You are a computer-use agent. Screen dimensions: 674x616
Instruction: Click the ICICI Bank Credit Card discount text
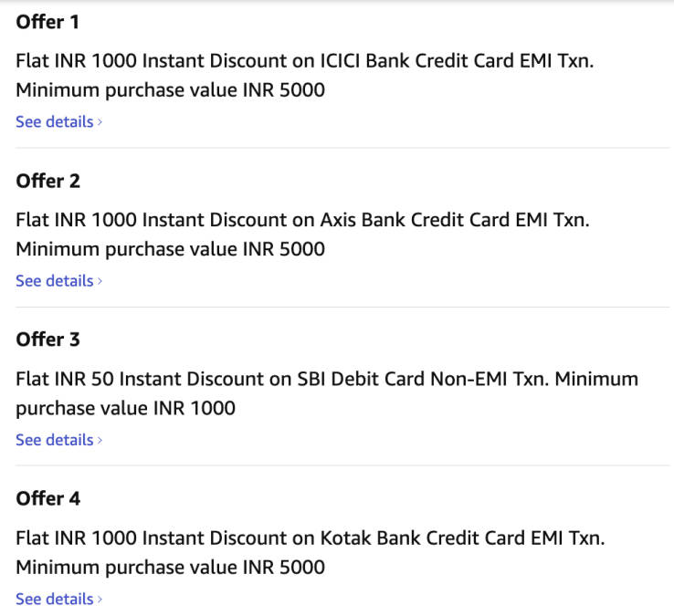tap(311, 61)
